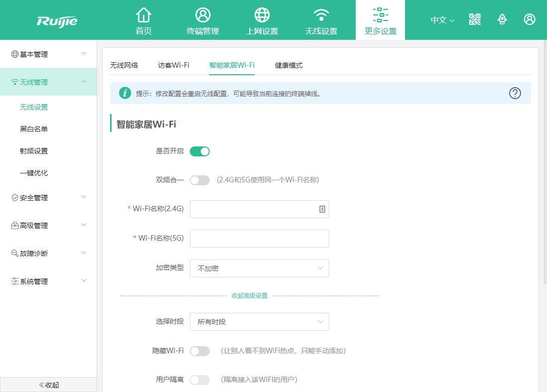Click 收起高级设置 link

tap(250, 296)
